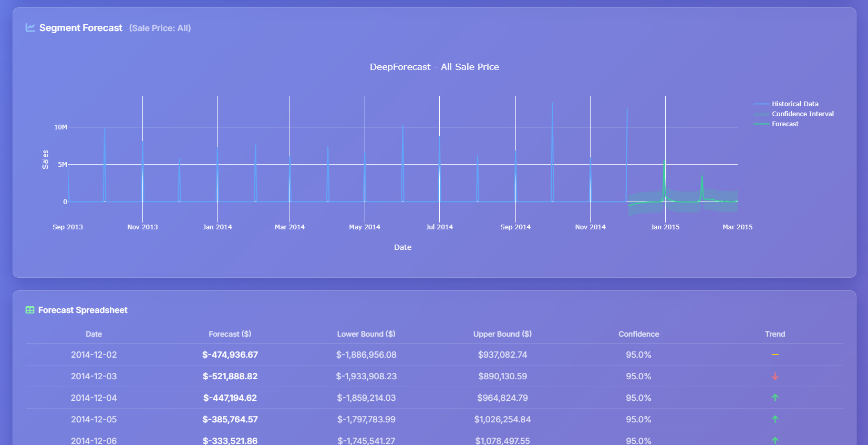Click the red down arrow for 2014-12-03

point(774,377)
